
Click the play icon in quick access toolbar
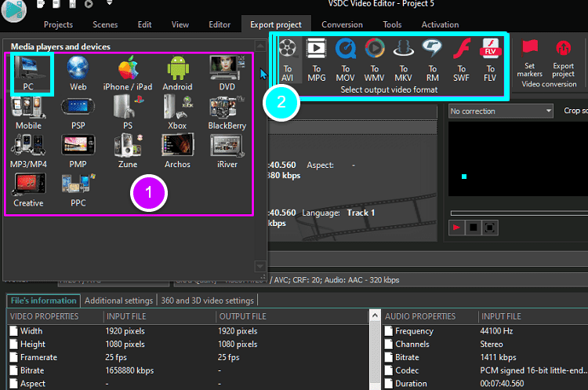click(89, 4)
